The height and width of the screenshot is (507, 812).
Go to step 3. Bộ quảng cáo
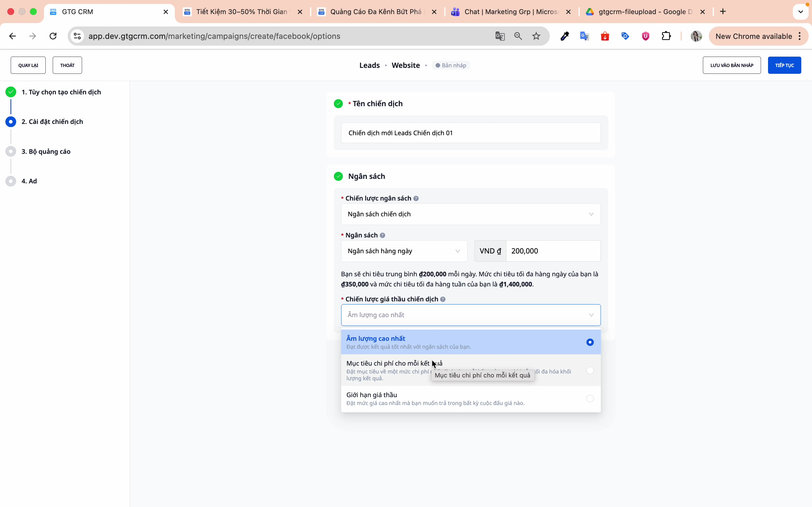46,152
